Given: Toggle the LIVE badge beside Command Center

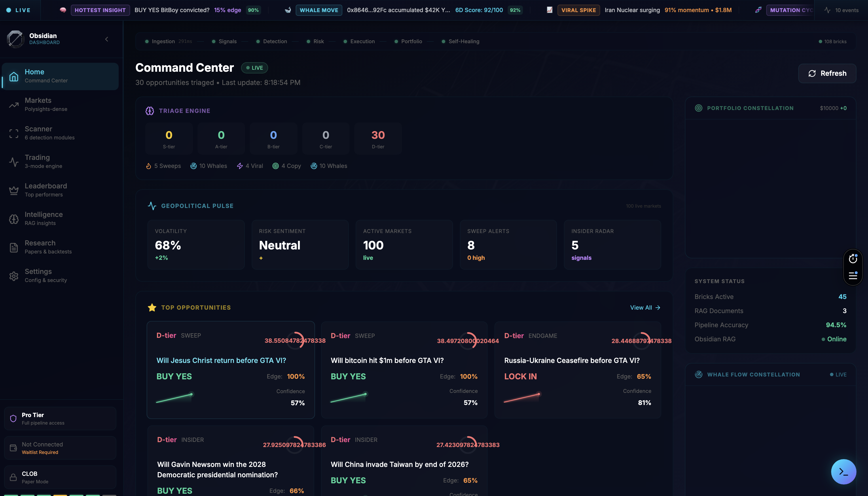Looking at the screenshot, I should [x=255, y=68].
